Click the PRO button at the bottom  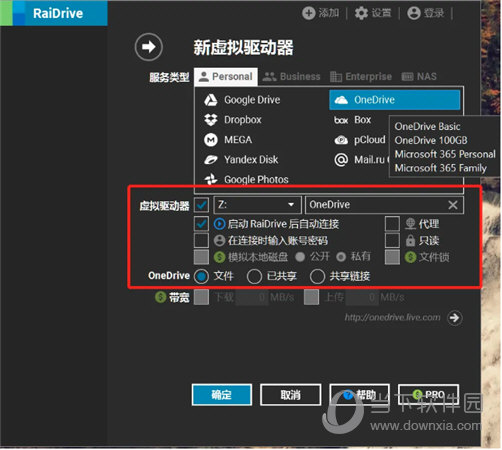pos(428,395)
